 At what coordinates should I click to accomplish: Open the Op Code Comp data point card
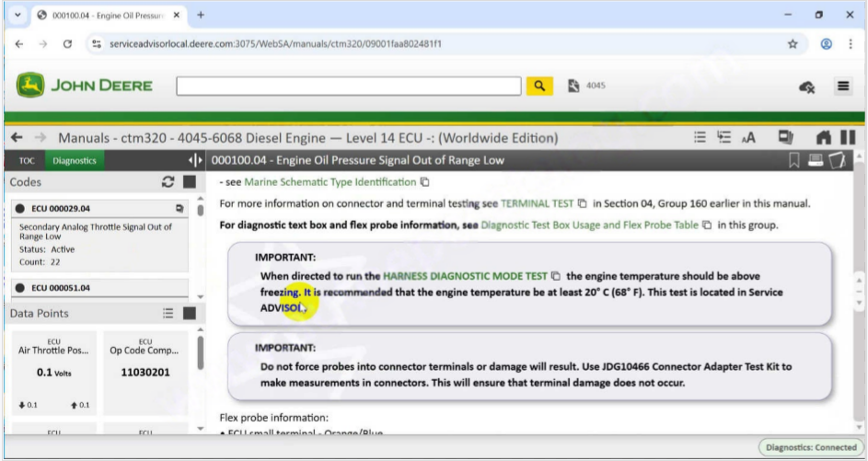(x=145, y=373)
